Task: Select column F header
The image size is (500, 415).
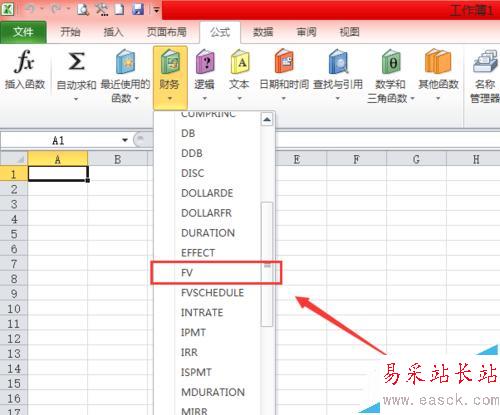Action: 356,159
